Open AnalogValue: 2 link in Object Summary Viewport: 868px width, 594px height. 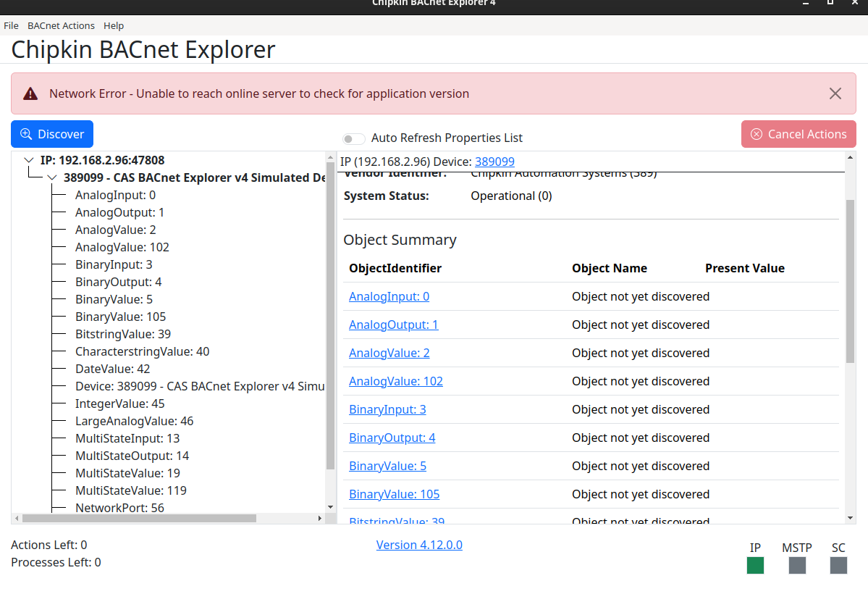[x=389, y=353]
